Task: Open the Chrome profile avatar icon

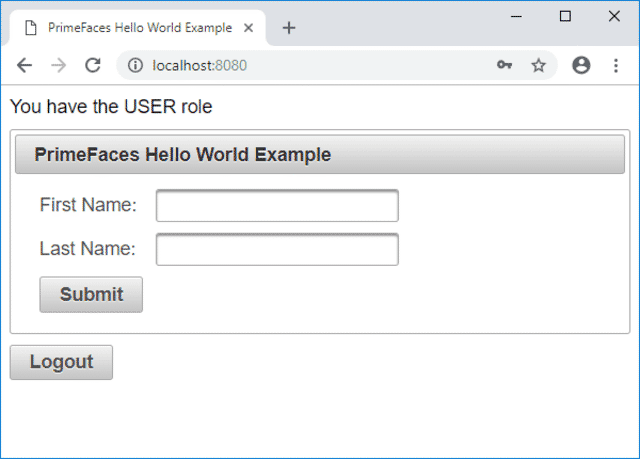Action: [x=581, y=65]
